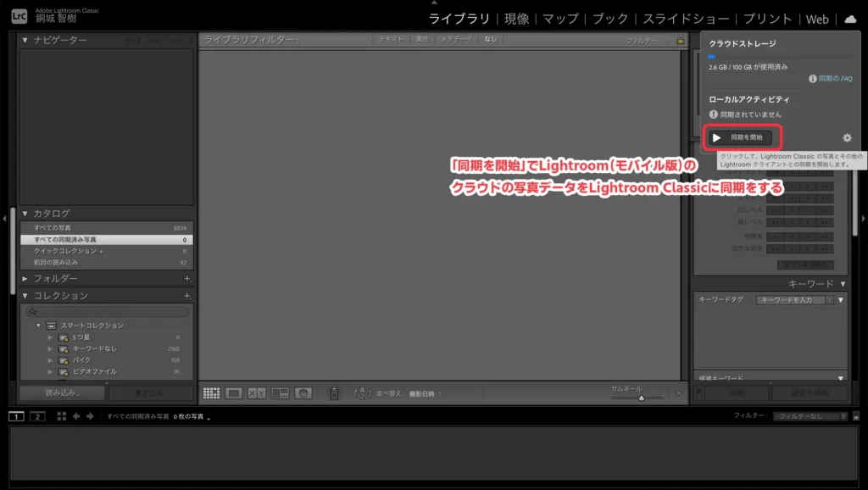The height and width of the screenshot is (490, 868).
Task: Switch to the 現像 module
Action: [x=516, y=19]
